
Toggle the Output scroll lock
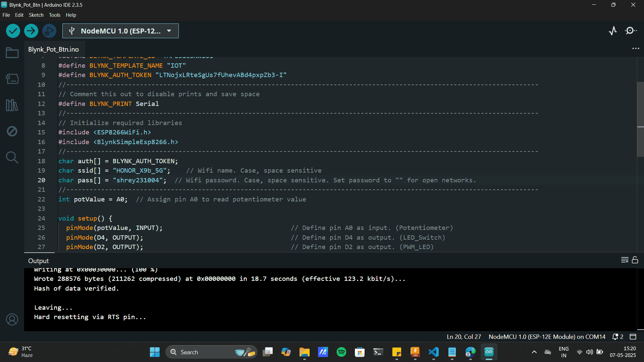[635, 260]
